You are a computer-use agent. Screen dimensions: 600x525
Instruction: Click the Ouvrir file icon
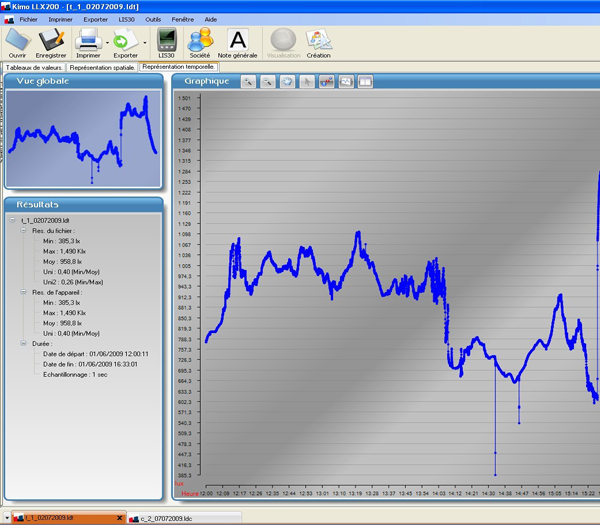click(x=18, y=39)
